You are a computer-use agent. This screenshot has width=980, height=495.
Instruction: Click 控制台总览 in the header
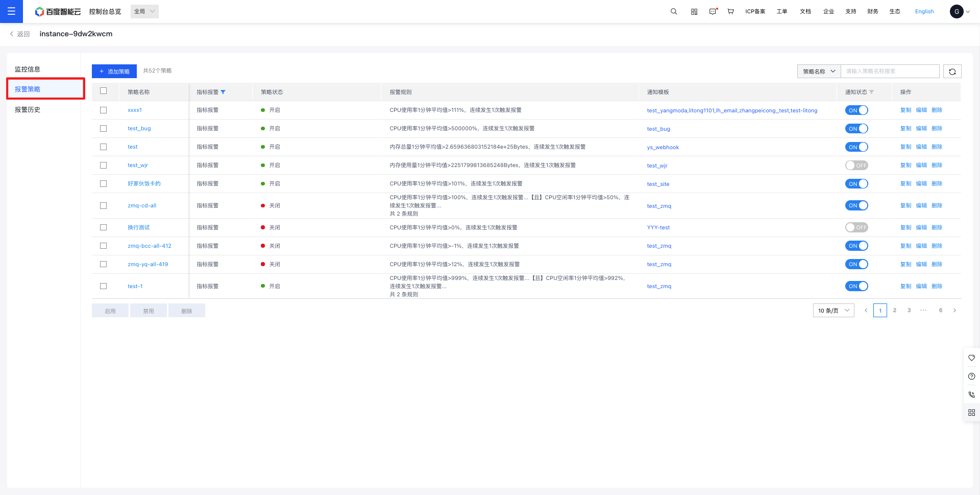tap(105, 12)
